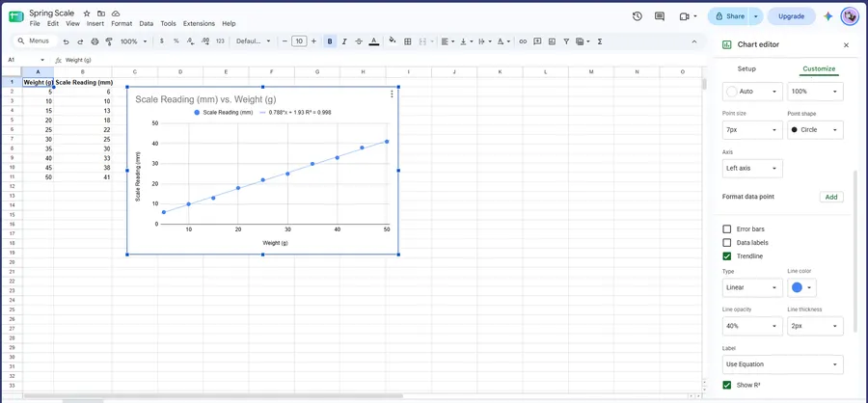Open the Point shape Circle dropdown
868x403 pixels.
[x=815, y=130]
